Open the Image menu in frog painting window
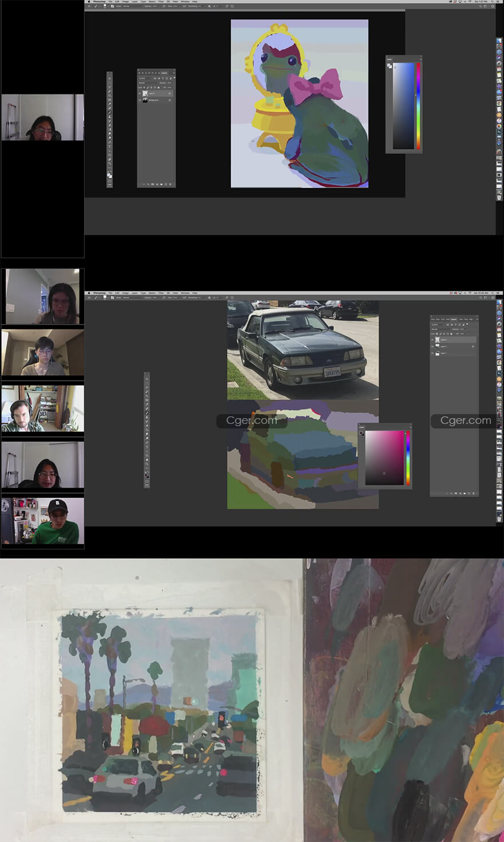The width and height of the screenshot is (504, 842). tap(126, 2)
